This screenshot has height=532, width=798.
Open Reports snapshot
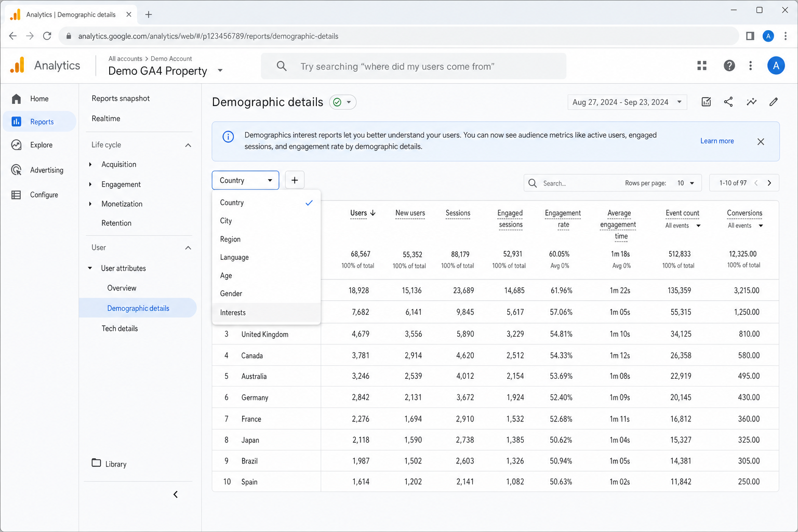coord(121,98)
